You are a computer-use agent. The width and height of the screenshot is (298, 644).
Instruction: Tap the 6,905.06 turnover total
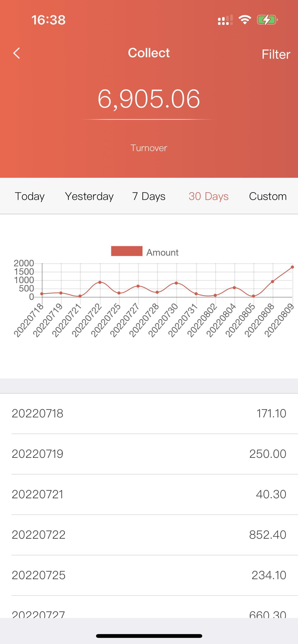(x=149, y=99)
